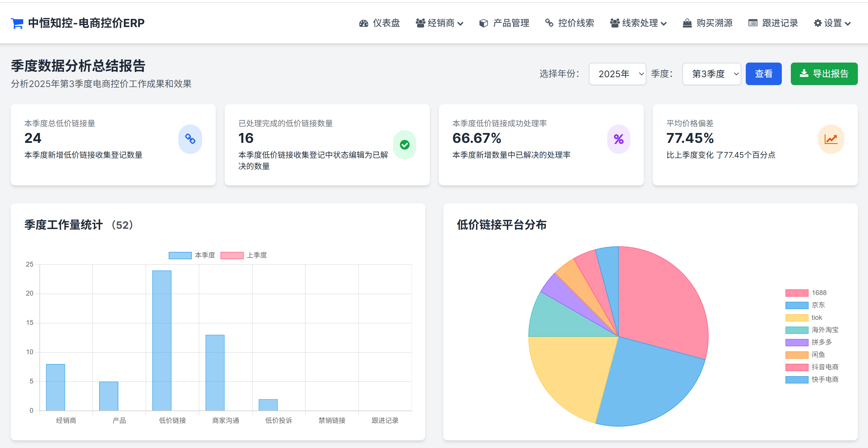Click the 仪表盘 dashboard gauge icon

[x=364, y=23]
